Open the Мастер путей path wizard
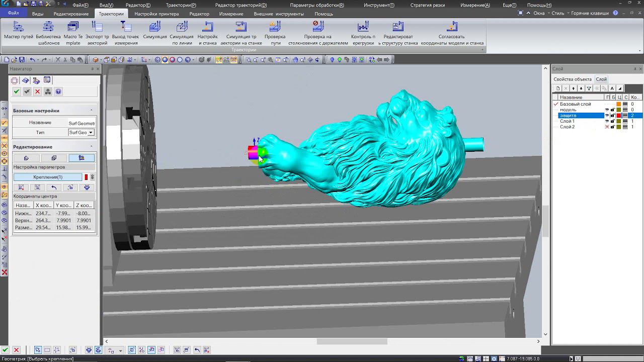The image size is (644, 362). point(19,27)
